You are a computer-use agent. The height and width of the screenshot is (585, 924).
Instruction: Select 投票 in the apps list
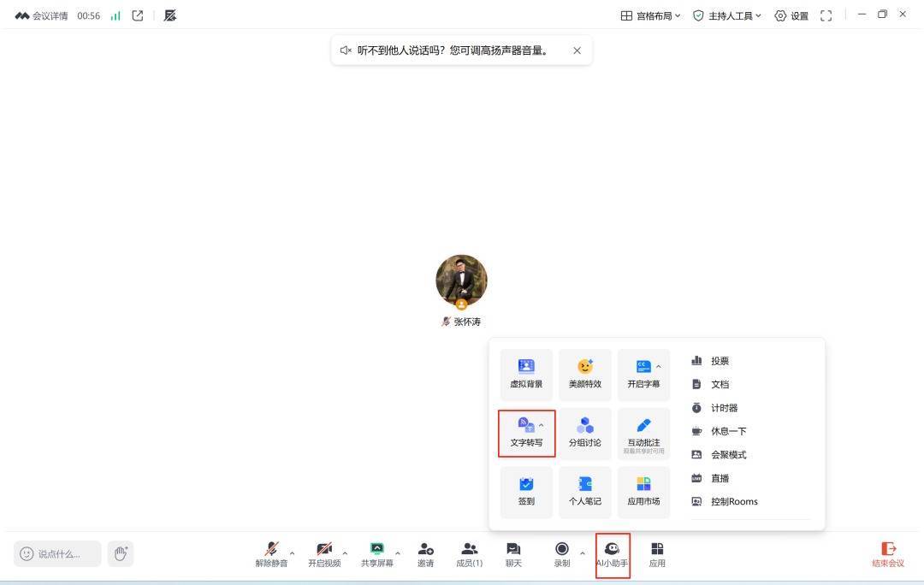[711, 361]
